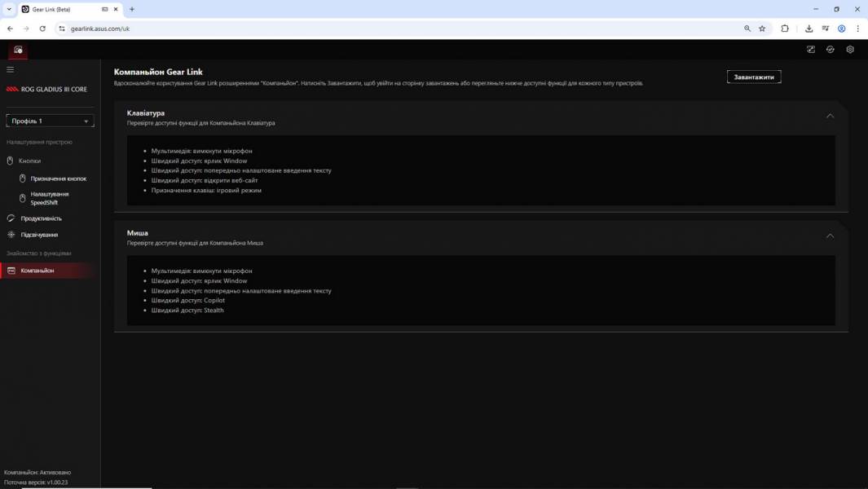Image resolution: width=868 pixels, height=489 pixels.
Task: Reload the page with browser refresh button
Action: (x=42, y=29)
